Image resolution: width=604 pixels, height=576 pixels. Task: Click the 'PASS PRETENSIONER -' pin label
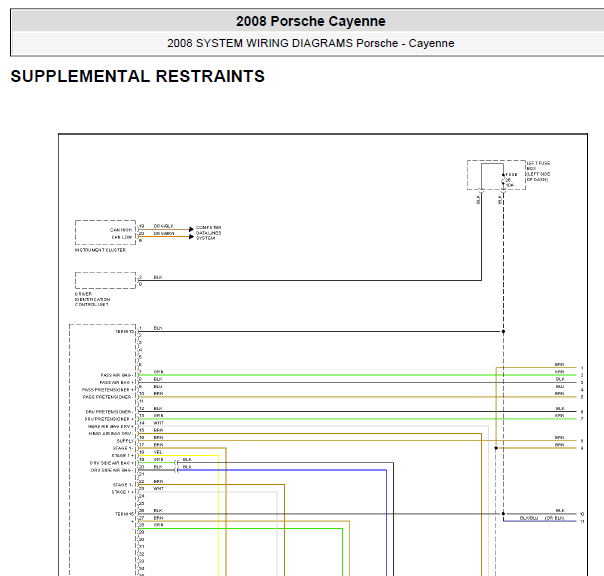click(108, 397)
